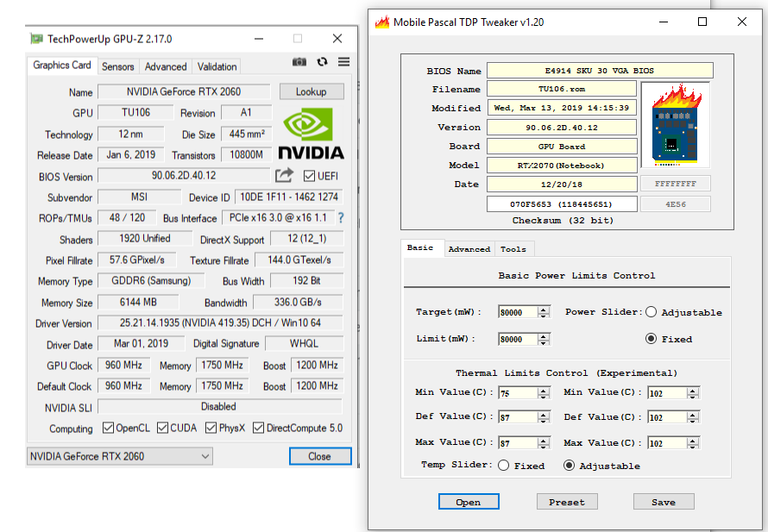Select Fixed for Temp Slider
The height and width of the screenshot is (532, 768).
point(503,466)
